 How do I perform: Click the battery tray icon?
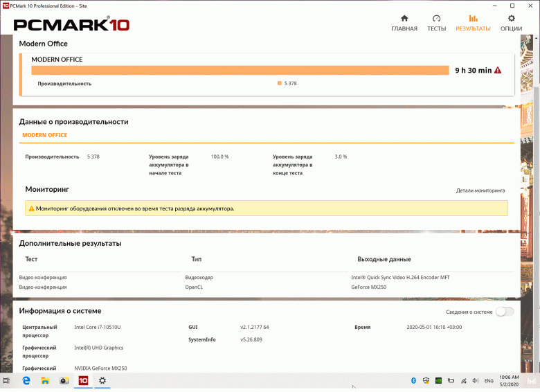point(451,381)
